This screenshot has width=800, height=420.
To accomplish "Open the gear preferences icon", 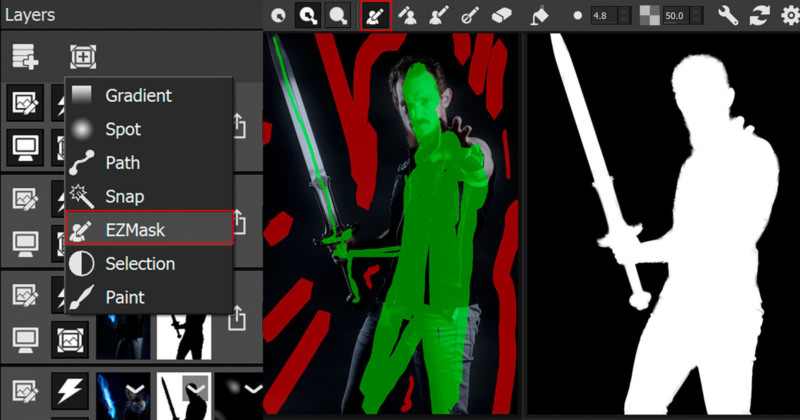I will (790, 16).
